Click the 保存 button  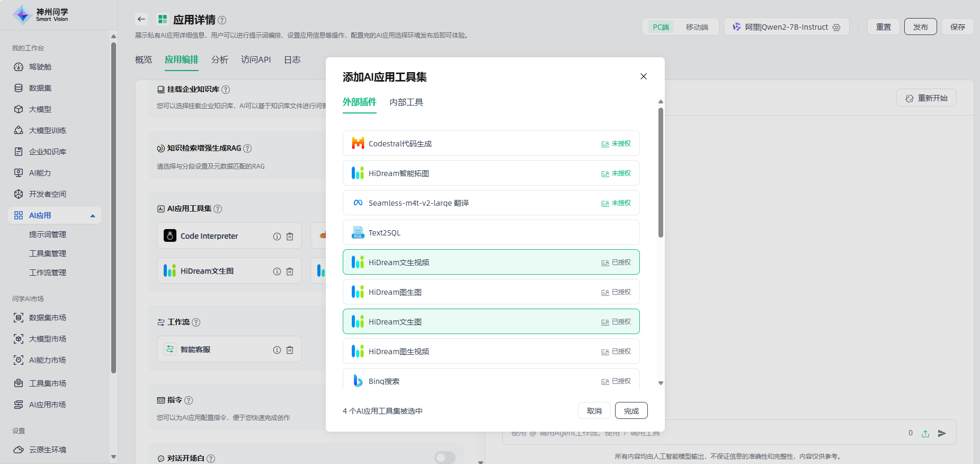(x=958, y=27)
